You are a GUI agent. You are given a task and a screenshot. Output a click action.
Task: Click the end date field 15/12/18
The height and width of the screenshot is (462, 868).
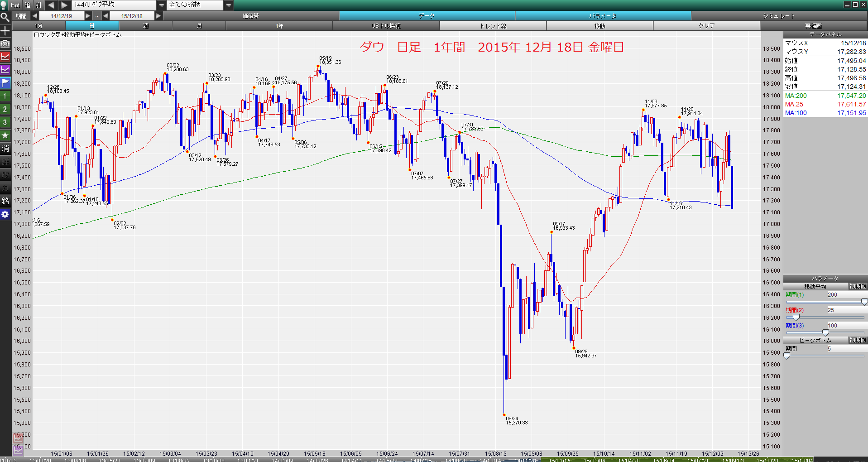pyautogui.click(x=132, y=16)
